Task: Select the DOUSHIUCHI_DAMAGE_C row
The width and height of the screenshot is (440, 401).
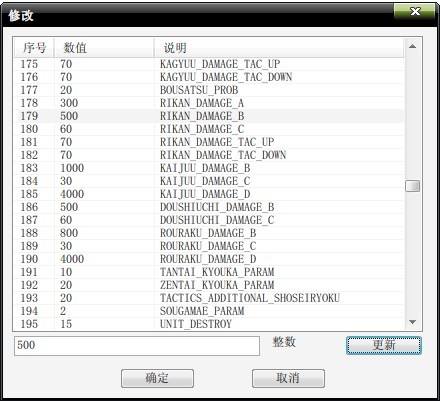Action: click(x=209, y=220)
